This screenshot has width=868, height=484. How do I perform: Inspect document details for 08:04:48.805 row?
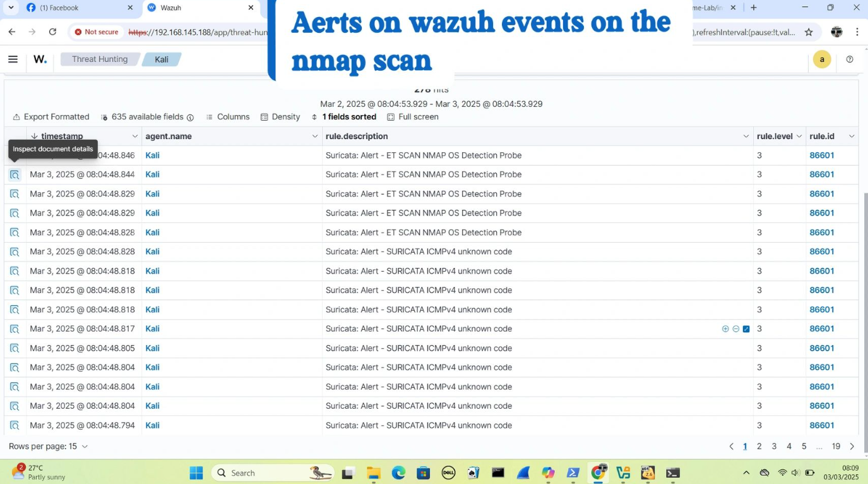coord(15,348)
